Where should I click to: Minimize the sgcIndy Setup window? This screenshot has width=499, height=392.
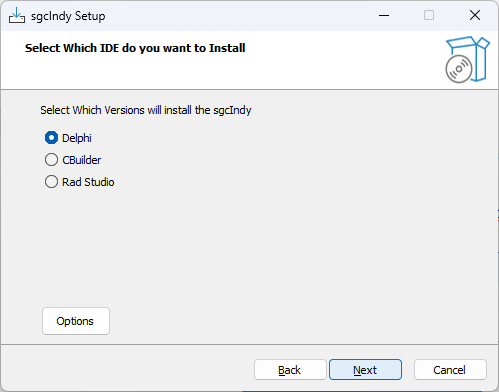pyautogui.click(x=384, y=15)
